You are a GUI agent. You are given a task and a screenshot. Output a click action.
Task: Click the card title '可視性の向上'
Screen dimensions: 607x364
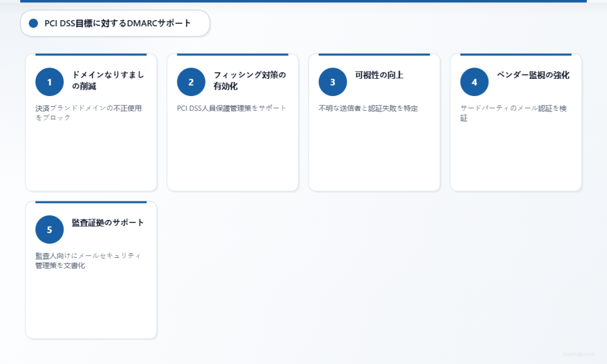click(x=379, y=75)
